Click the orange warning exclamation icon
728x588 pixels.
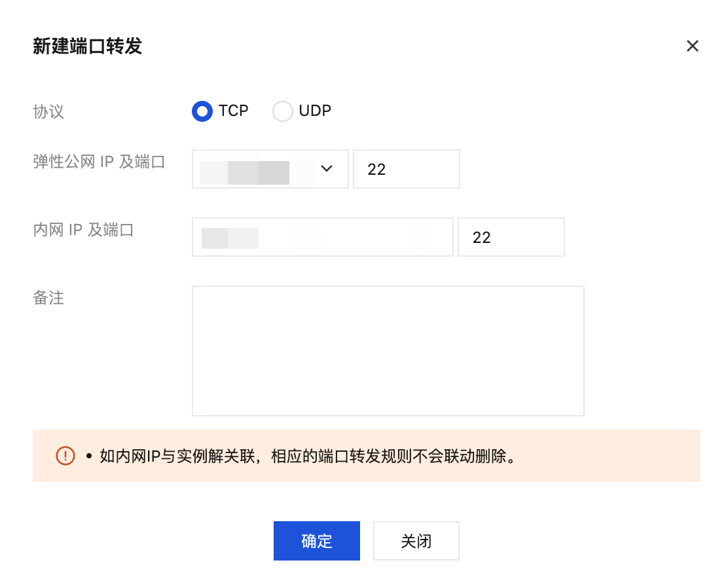point(65,456)
